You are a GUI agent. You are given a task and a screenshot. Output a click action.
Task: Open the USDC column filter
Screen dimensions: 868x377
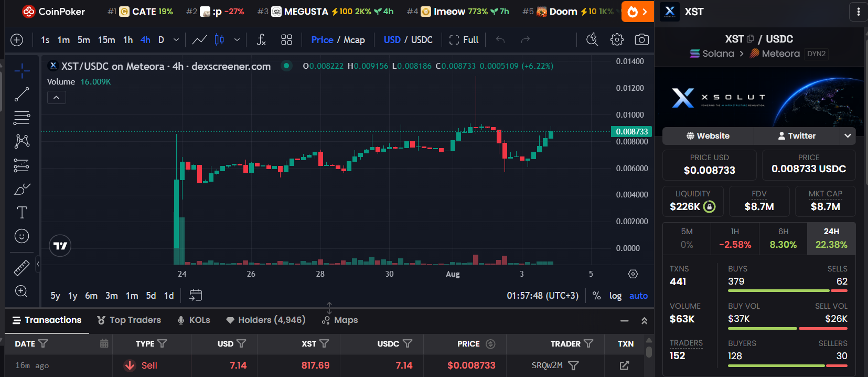tap(408, 343)
